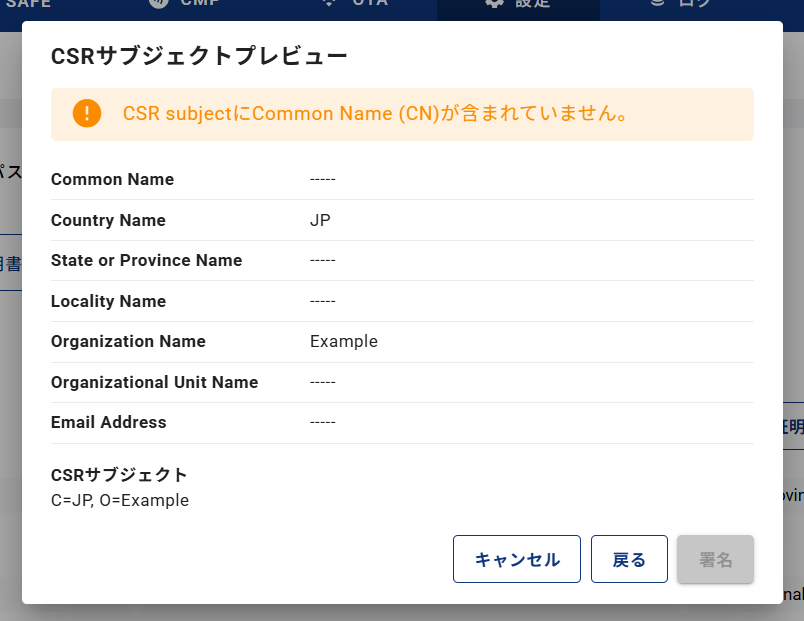Click the Organizational Unit Name label
The width and height of the screenshot is (804, 621).
point(154,382)
